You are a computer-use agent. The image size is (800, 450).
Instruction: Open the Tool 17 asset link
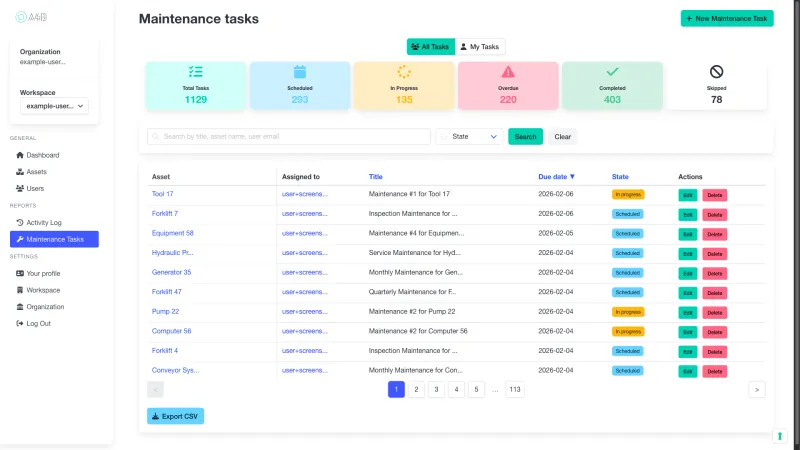point(162,194)
